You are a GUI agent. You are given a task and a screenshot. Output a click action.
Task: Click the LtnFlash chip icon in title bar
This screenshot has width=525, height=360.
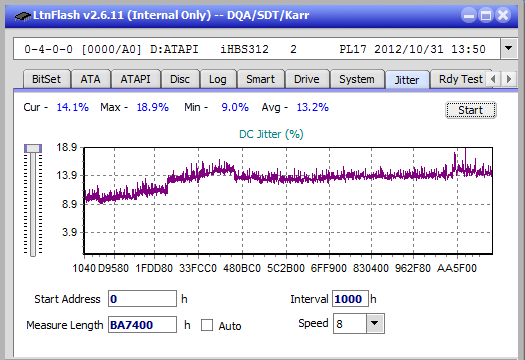click(x=23, y=16)
